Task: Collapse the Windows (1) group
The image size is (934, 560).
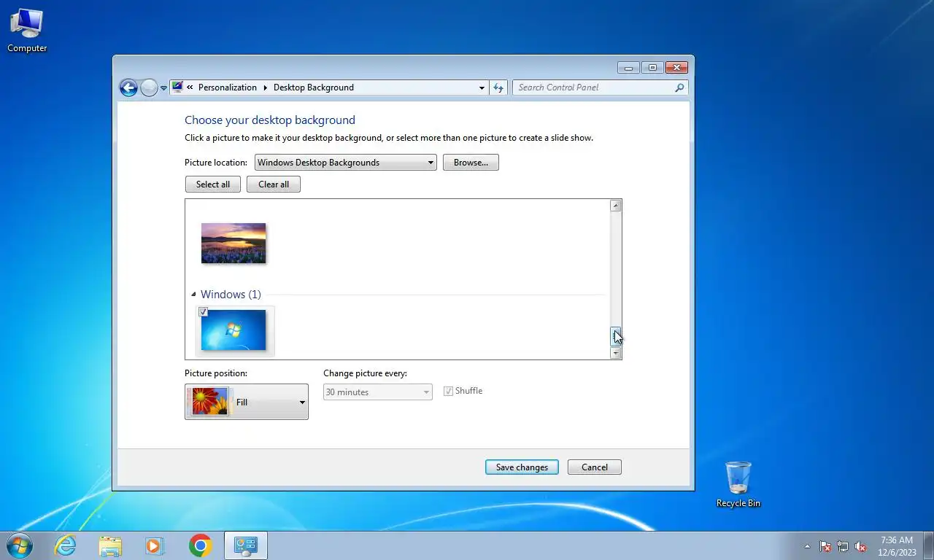Action: (x=193, y=295)
